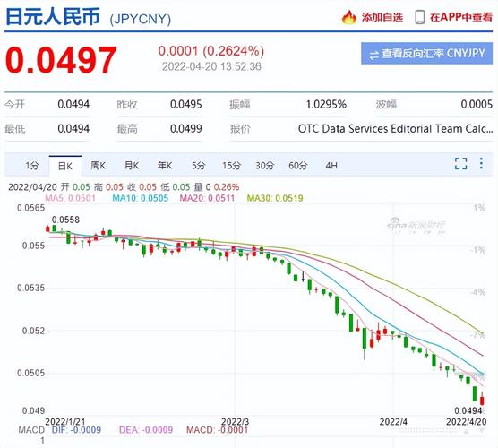498x448 pixels.
Task: Click the 日元人民币 page title
Action: click(53, 16)
